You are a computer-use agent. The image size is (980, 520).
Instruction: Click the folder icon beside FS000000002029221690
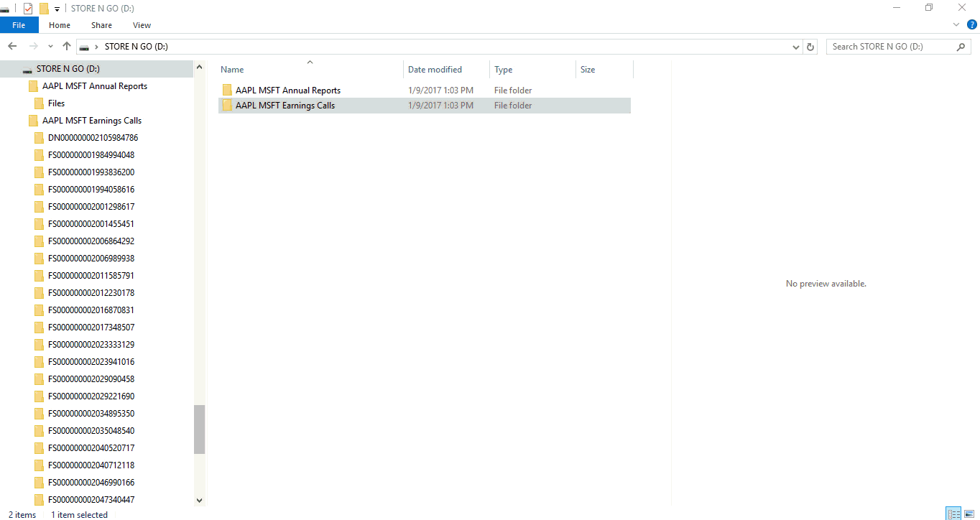point(39,396)
